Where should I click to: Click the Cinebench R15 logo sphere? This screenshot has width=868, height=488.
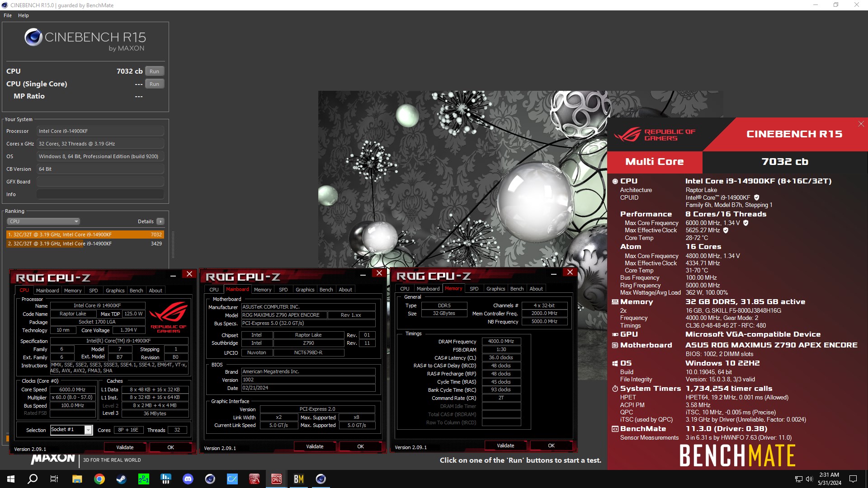[x=33, y=37]
